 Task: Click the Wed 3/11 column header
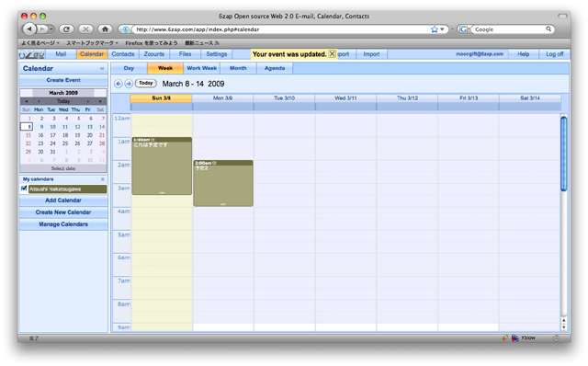coord(345,98)
